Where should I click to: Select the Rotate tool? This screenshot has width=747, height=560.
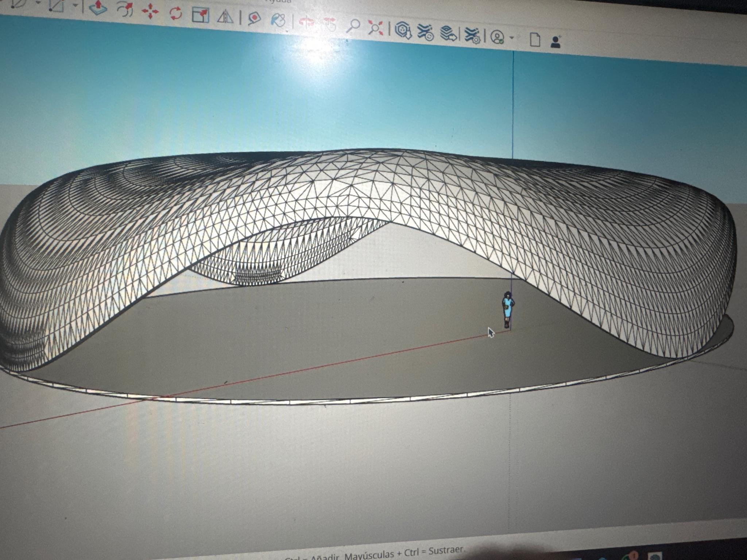[175, 14]
